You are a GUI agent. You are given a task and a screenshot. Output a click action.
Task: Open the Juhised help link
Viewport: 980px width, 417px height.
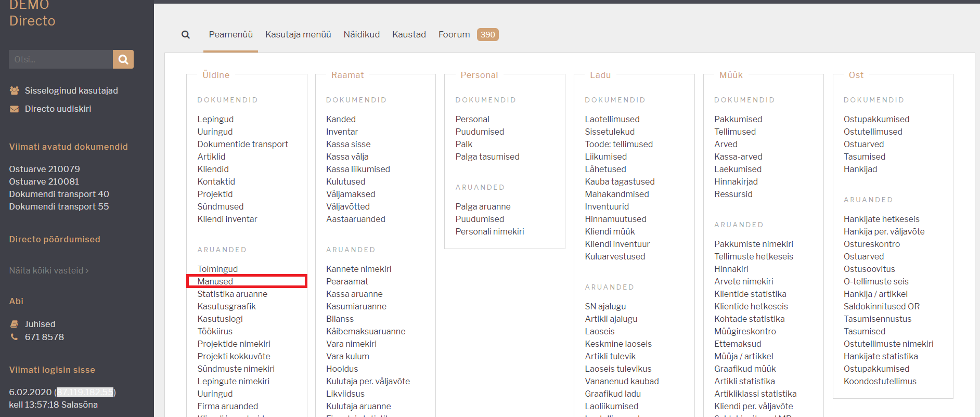click(x=40, y=324)
